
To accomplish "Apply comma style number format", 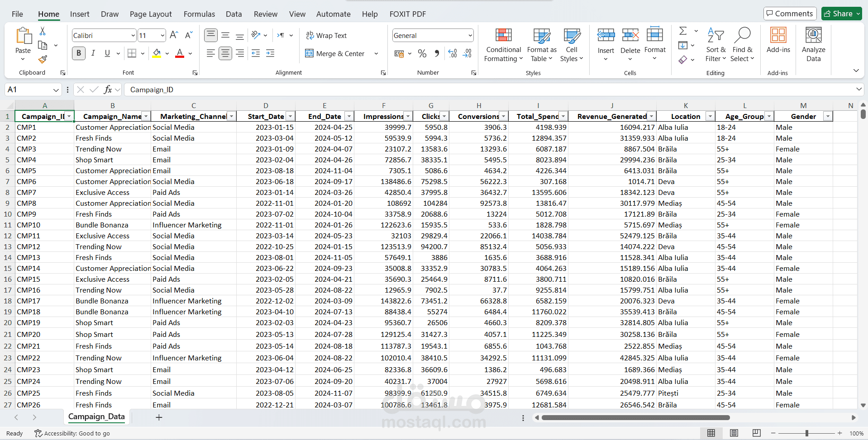I will pos(437,53).
